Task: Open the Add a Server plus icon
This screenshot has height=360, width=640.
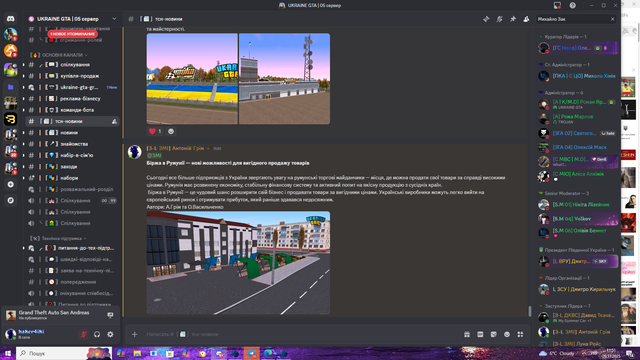Action: click(x=11, y=184)
